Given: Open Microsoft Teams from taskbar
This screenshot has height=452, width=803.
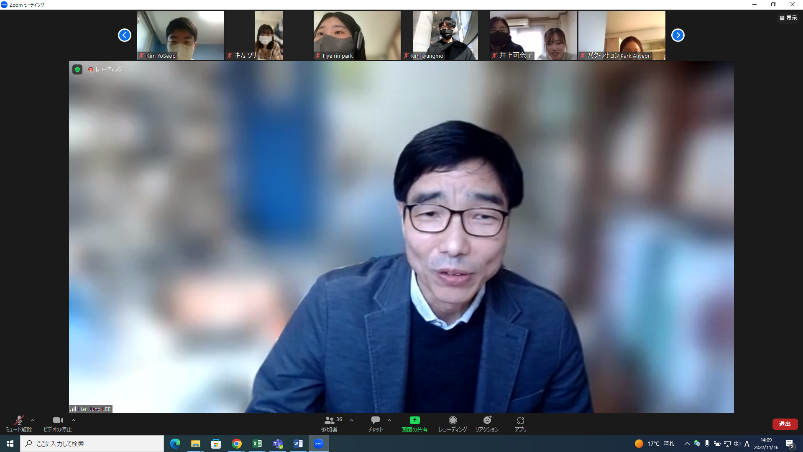Looking at the screenshot, I should [278, 443].
